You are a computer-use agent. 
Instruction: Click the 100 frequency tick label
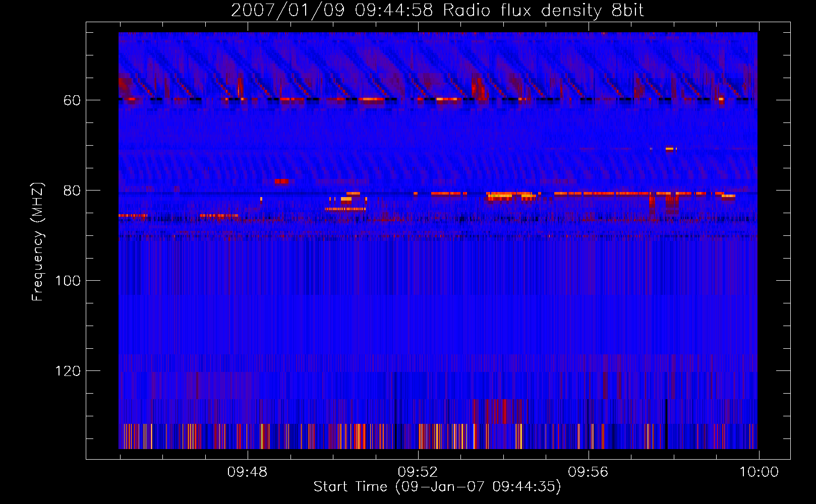pyautogui.click(x=68, y=281)
